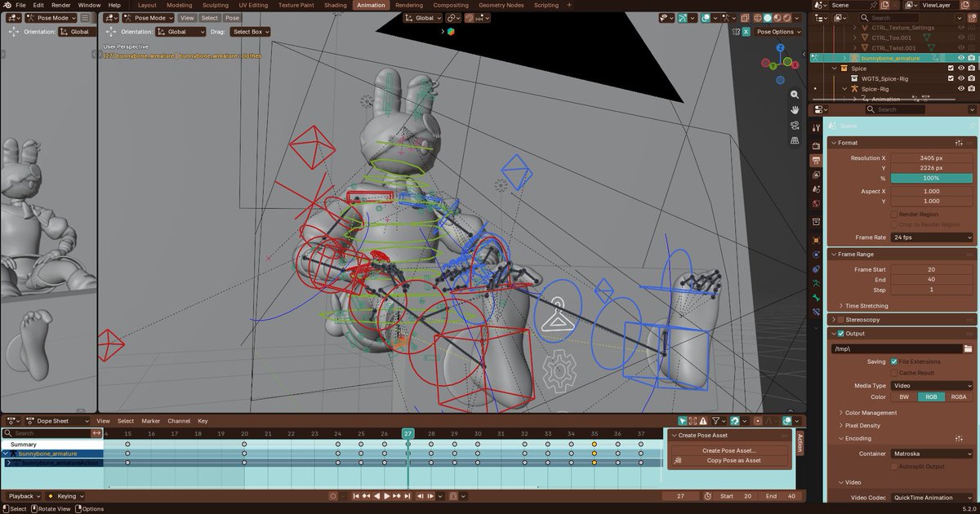Open the Frame Rate dropdown
This screenshot has width=980, height=514.
932,237
